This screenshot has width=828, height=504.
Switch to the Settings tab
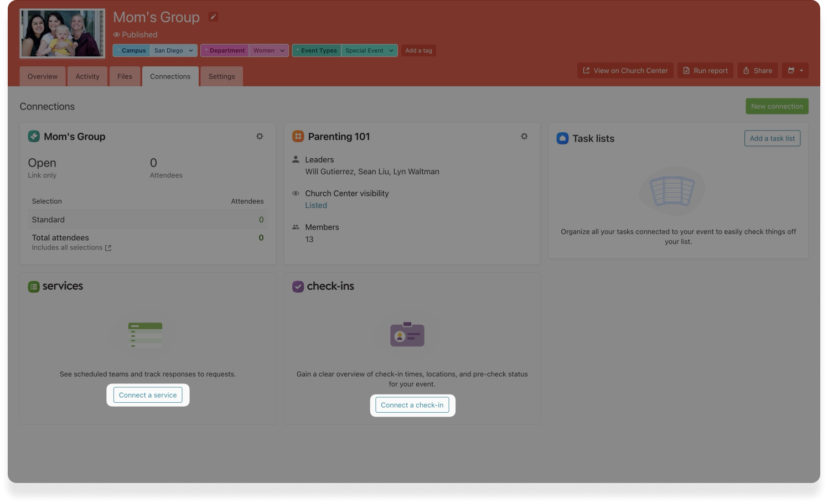coord(221,76)
